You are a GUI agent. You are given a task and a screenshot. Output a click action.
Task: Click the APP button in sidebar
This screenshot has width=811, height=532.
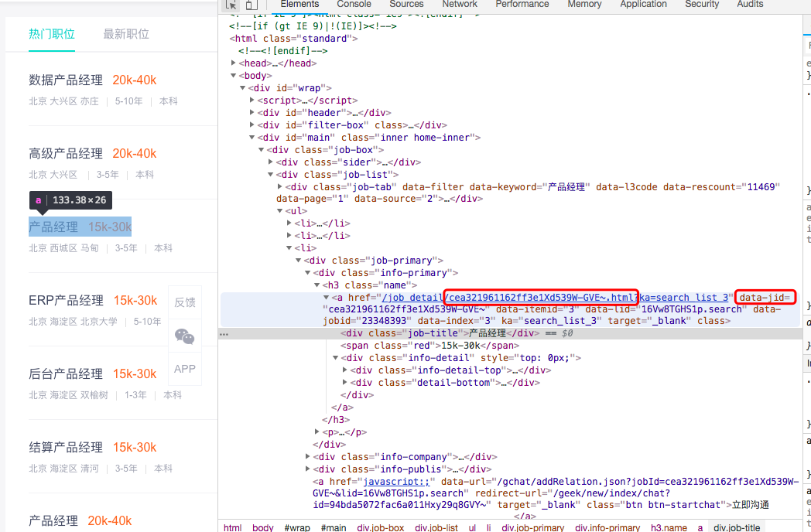(185, 369)
